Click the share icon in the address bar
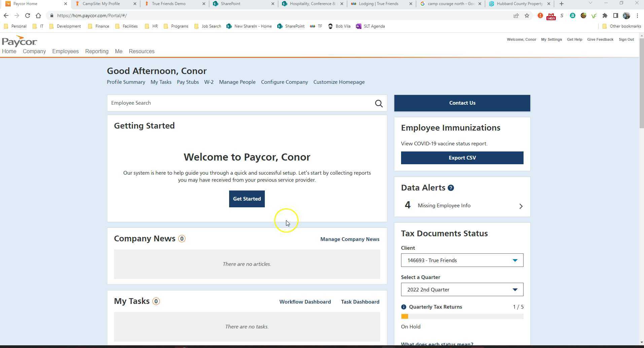644x348 pixels. point(516,15)
